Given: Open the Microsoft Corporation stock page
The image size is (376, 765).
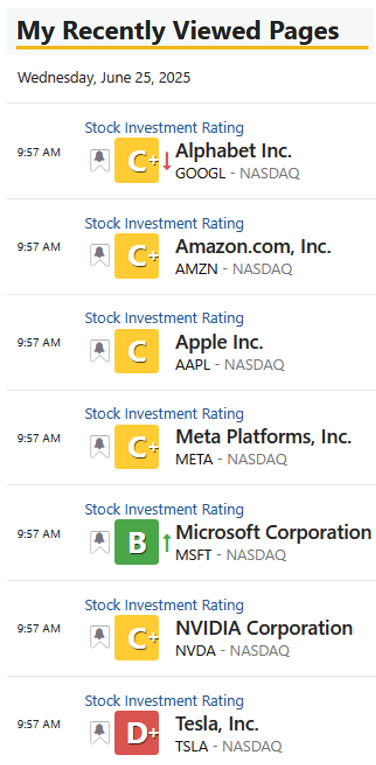Looking at the screenshot, I should [274, 533].
